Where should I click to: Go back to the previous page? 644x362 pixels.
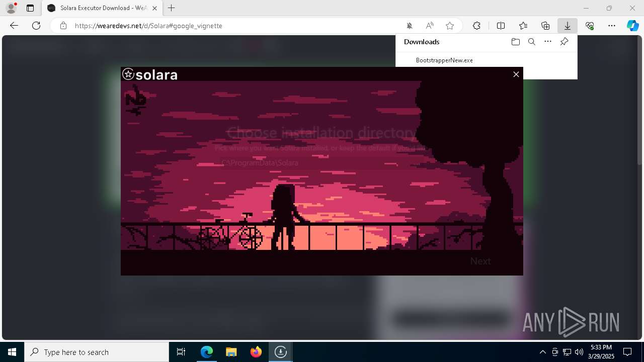coord(14,26)
